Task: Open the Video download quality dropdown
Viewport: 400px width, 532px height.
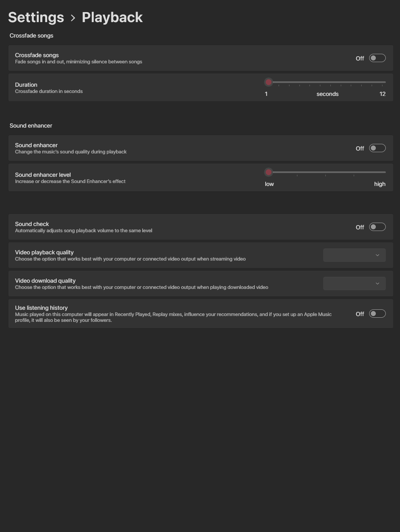Action: pyautogui.click(x=354, y=284)
